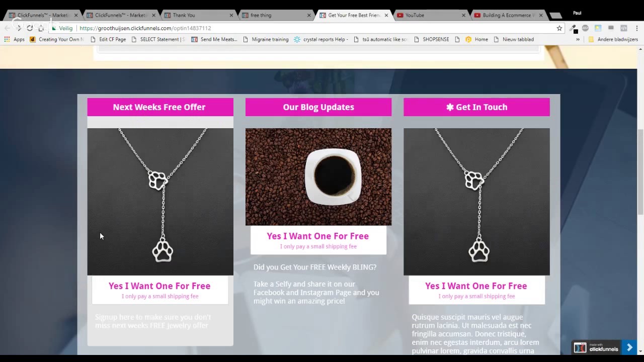
Task: Open the Creating Your Own bookmark
Action: click(x=56, y=39)
